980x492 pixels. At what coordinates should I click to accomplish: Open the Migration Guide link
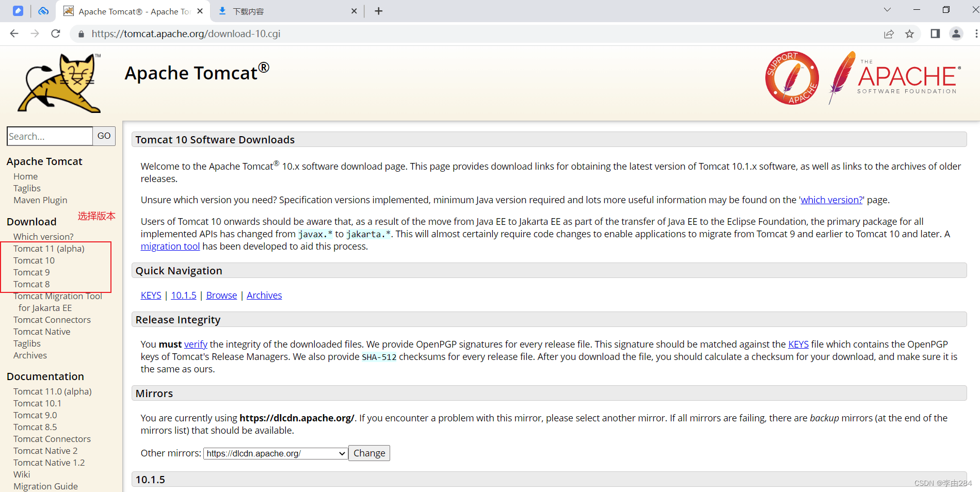point(45,486)
